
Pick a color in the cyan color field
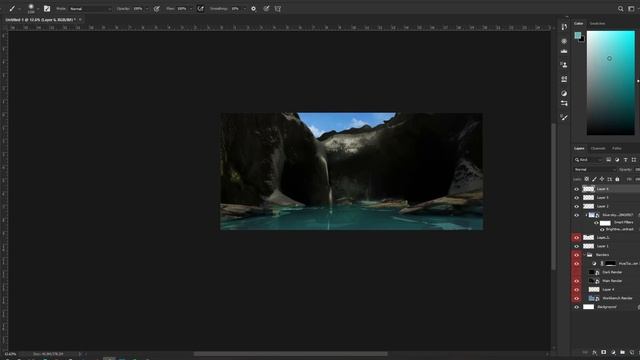pos(611,83)
